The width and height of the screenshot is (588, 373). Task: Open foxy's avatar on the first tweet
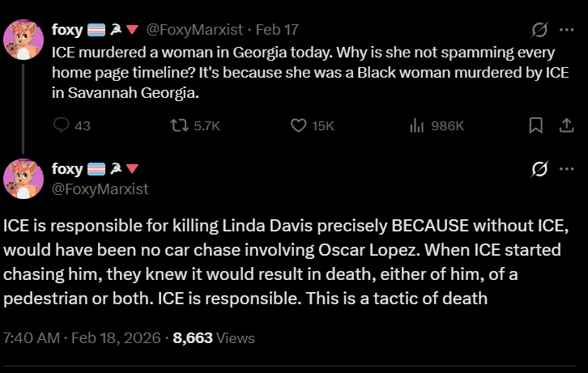[23, 40]
